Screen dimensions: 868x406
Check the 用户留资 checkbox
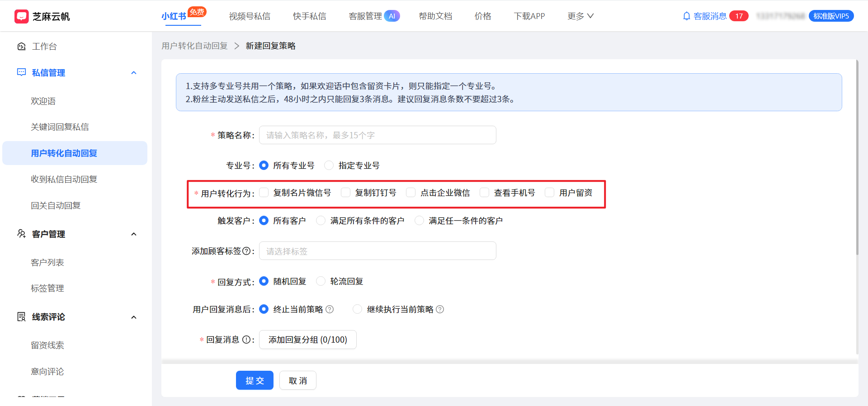550,193
